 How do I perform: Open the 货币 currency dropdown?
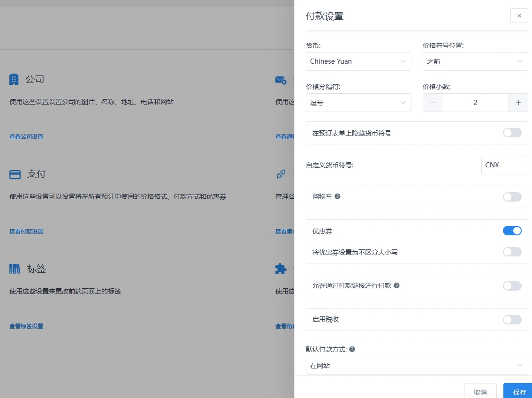(358, 61)
